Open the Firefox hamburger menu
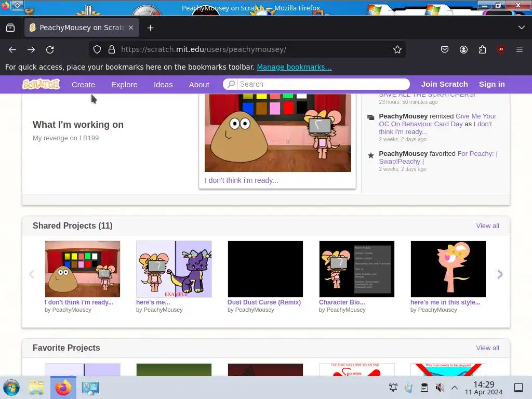Screen dimensions: 532x399 pos(520,49)
